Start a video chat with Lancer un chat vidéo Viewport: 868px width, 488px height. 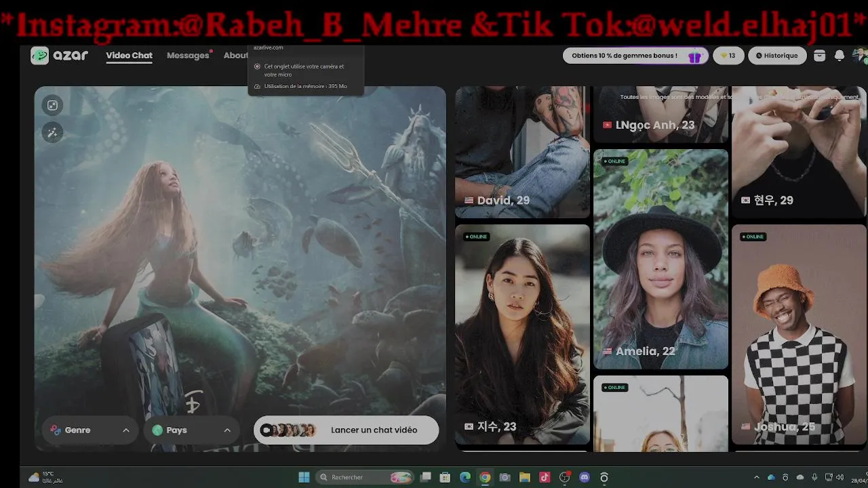coord(346,430)
